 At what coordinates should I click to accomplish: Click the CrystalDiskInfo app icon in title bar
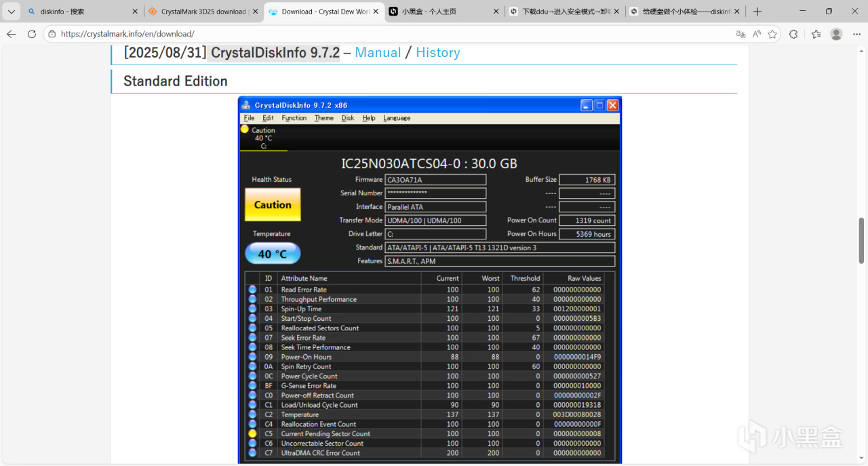click(x=246, y=105)
